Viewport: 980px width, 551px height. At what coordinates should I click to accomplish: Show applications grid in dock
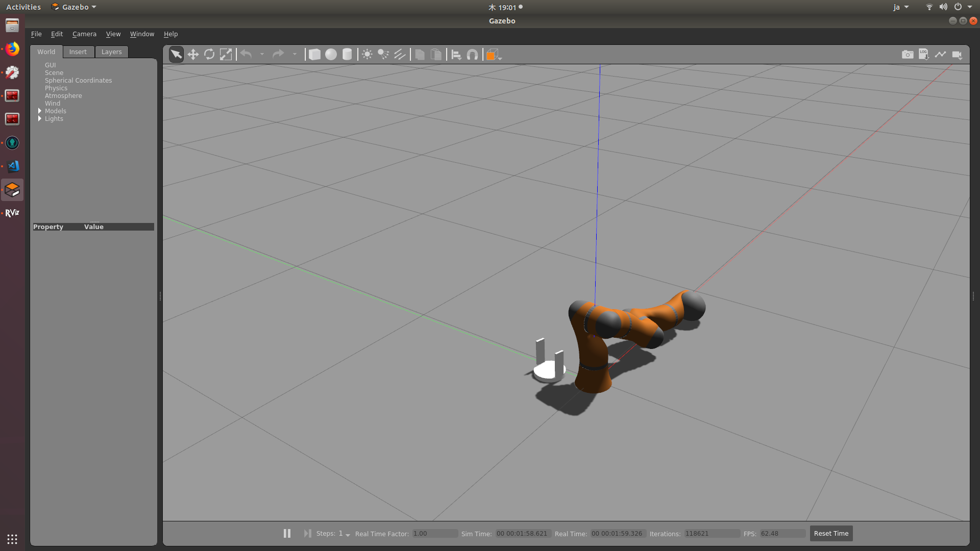pos(12,539)
